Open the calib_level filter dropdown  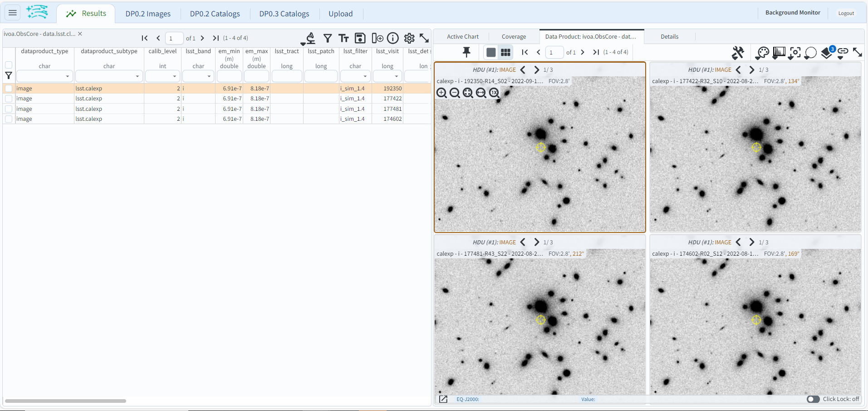coord(175,76)
